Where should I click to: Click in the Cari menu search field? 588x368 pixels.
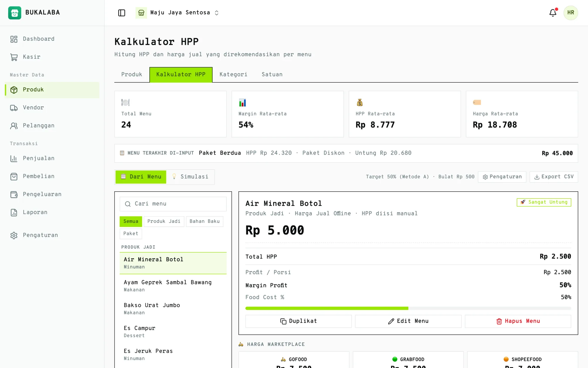pos(173,204)
